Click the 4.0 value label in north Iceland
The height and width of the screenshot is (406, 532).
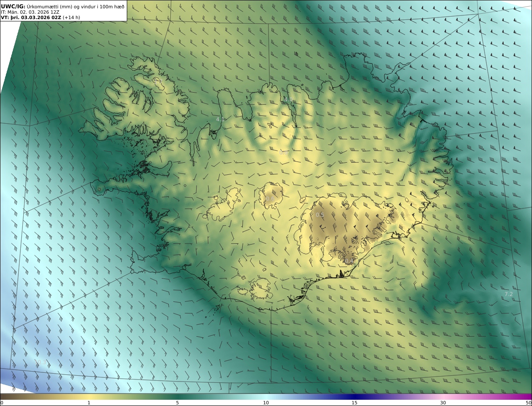[x=288, y=100]
